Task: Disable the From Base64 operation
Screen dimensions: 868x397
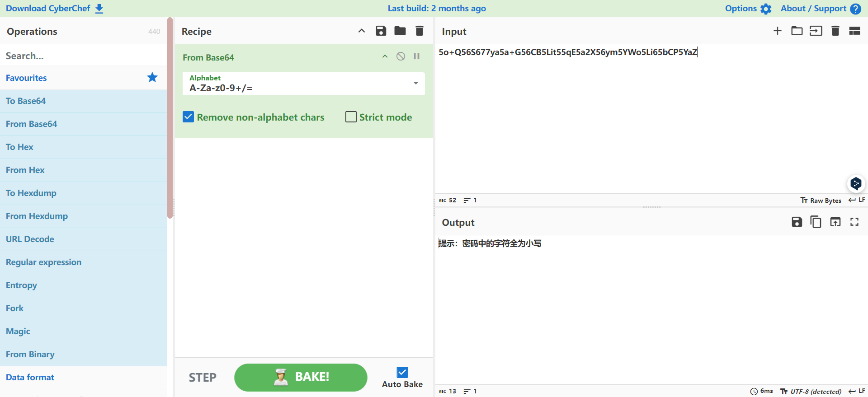Action: pos(401,56)
